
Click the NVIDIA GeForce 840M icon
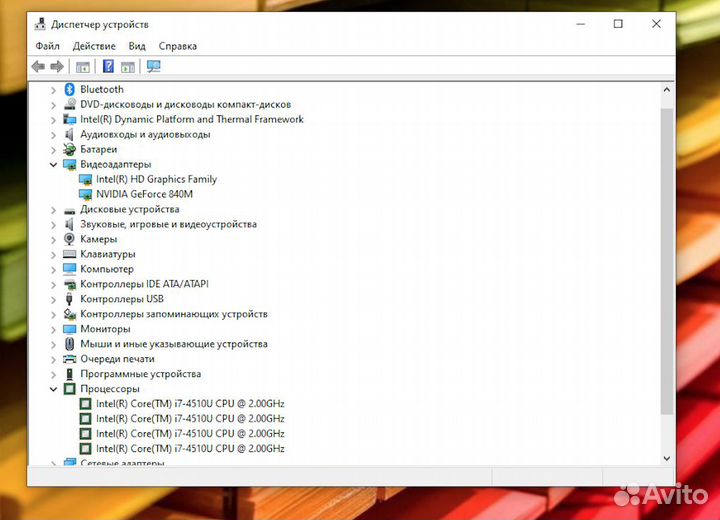[x=85, y=194]
